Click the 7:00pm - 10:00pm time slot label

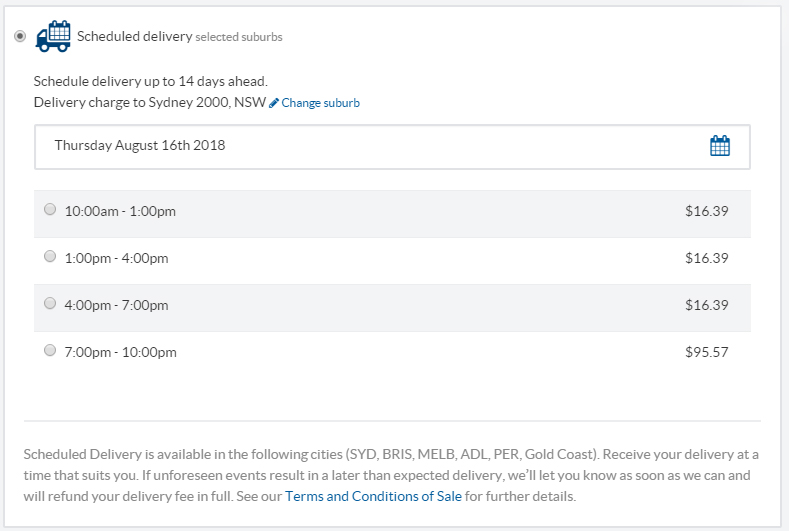coord(120,352)
